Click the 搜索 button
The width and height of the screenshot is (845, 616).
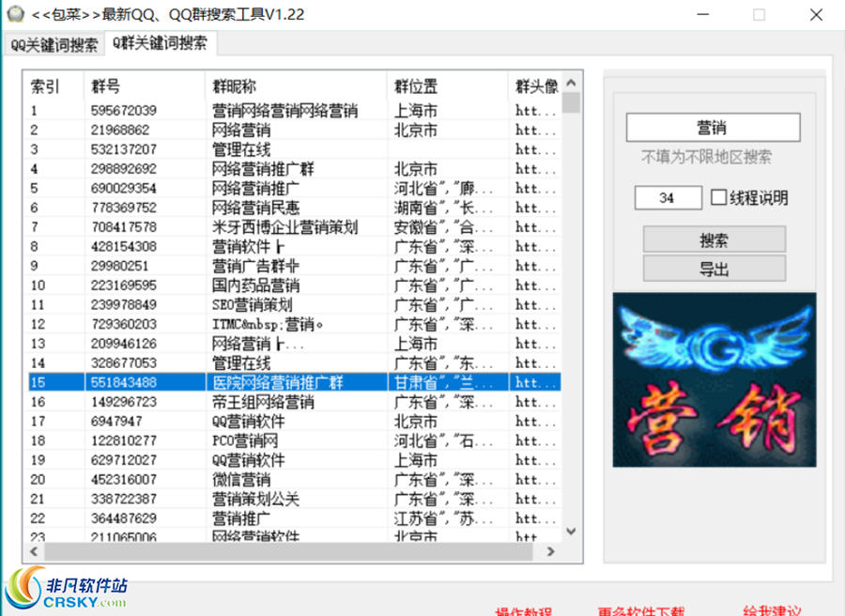714,239
